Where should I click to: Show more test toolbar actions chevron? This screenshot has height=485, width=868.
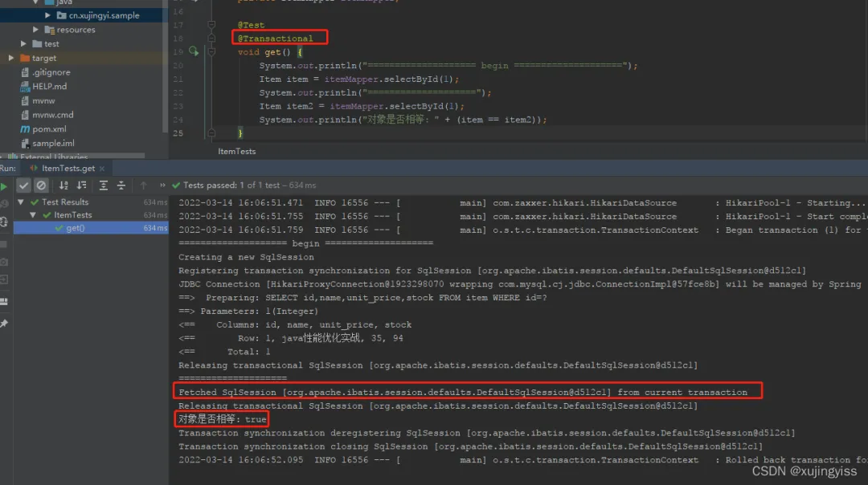[x=162, y=185]
